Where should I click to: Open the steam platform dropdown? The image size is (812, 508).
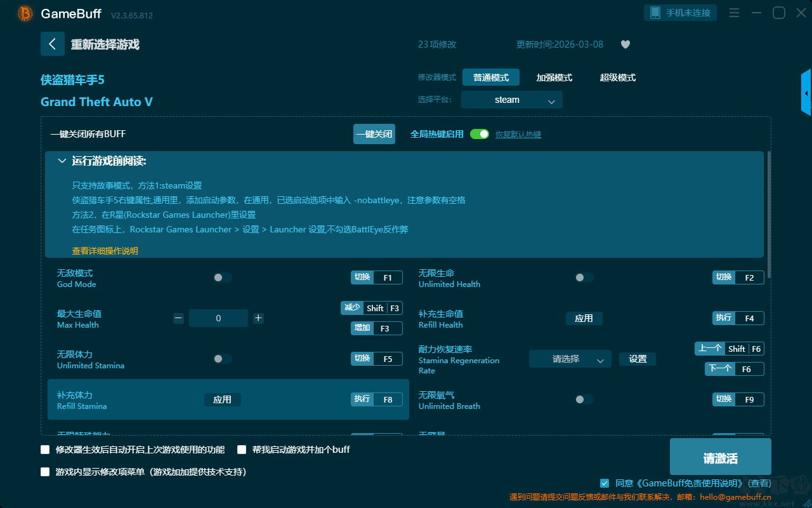tap(512, 100)
